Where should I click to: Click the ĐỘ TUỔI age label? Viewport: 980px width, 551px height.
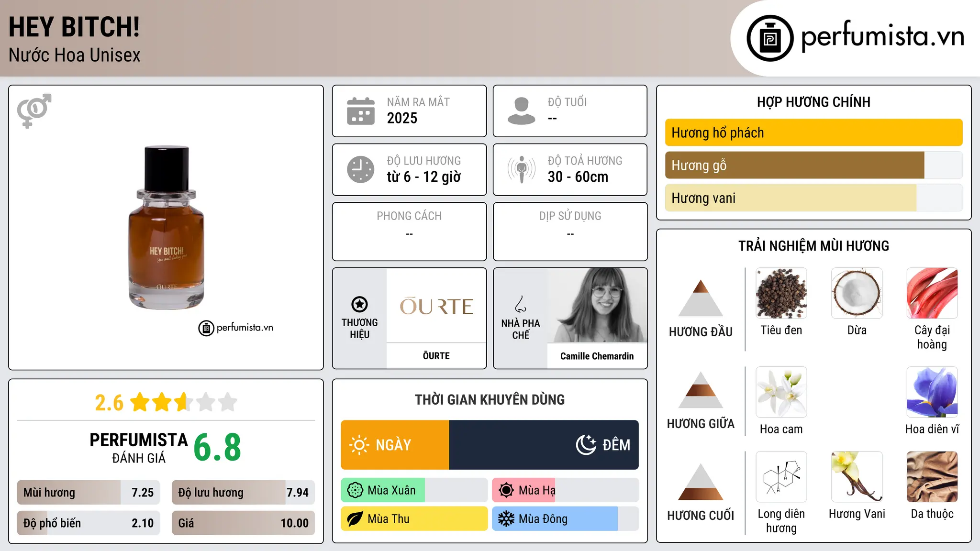567,102
